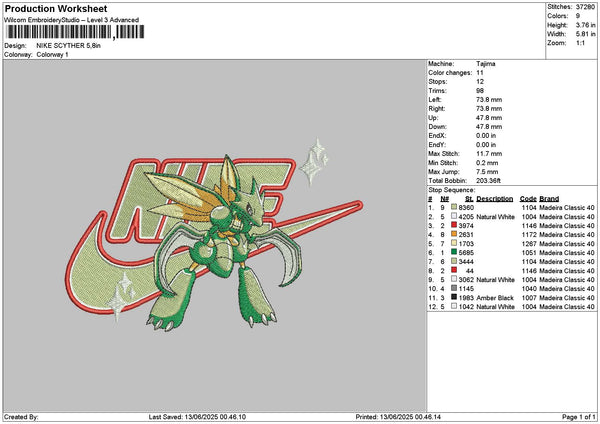Click code 1007 in stop 11
Screen dimensions: 600x424
pos(529,298)
